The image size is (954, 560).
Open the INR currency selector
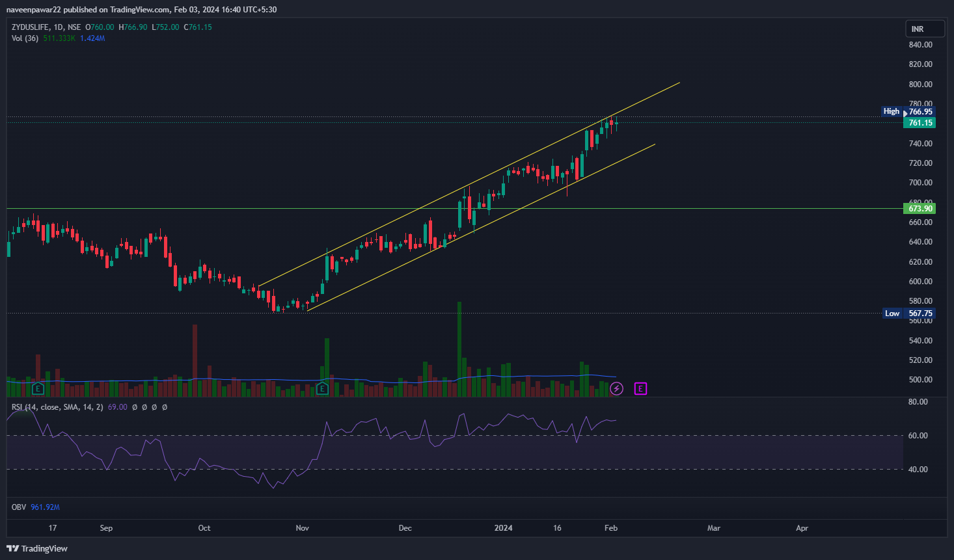[x=925, y=29]
